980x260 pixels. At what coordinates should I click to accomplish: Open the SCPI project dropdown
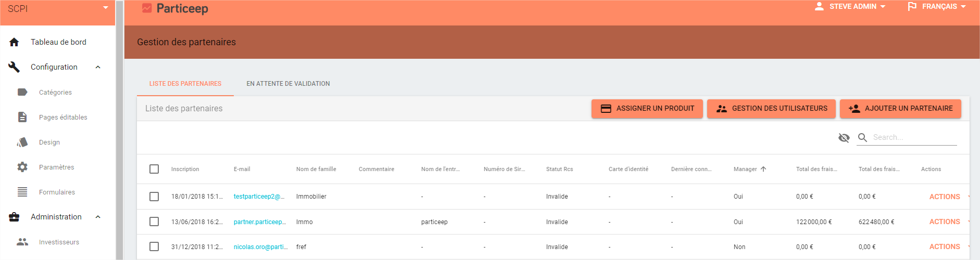point(57,9)
